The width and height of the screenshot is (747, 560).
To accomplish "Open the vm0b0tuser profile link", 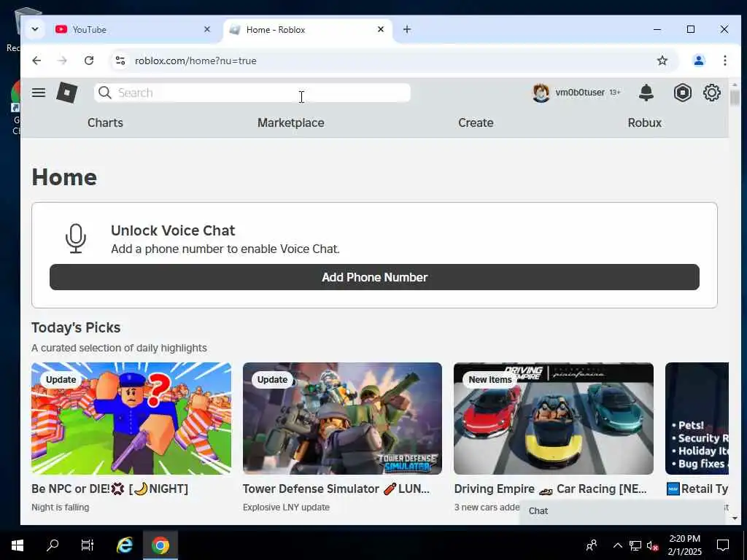I will point(580,93).
